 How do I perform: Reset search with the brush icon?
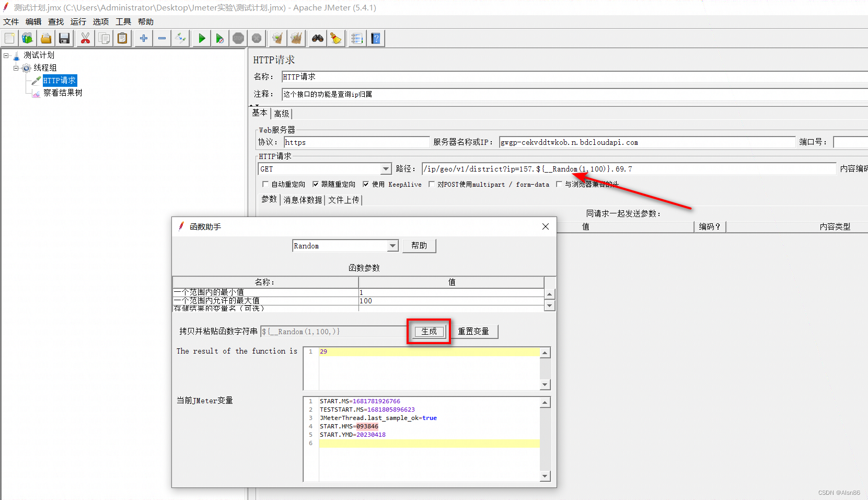pos(336,38)
